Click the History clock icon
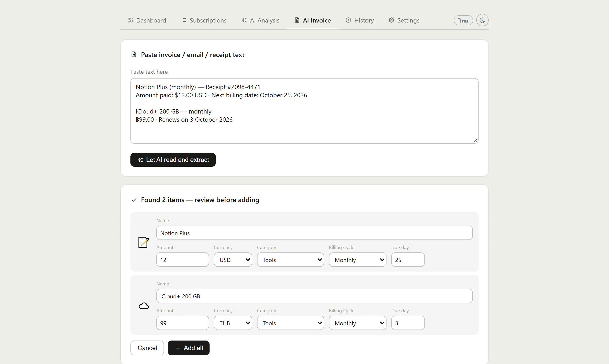 [348, 20]
